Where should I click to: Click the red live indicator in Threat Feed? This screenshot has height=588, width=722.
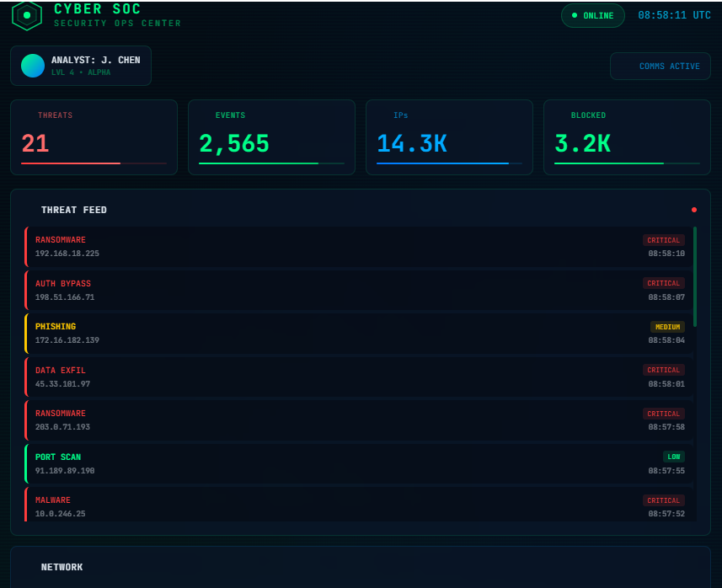pyautogui.click(x=693, y=210)
